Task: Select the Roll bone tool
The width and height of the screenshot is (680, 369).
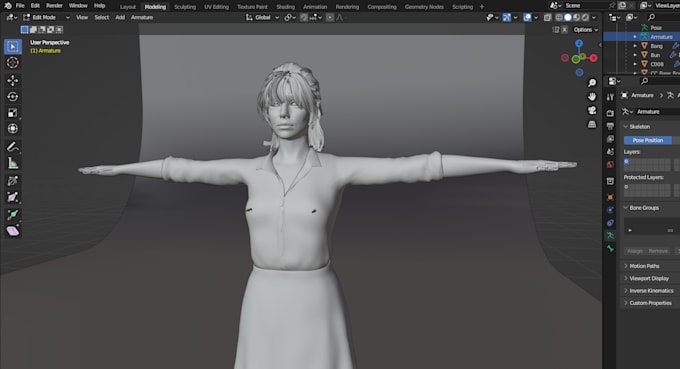Action: pos(13,181)
